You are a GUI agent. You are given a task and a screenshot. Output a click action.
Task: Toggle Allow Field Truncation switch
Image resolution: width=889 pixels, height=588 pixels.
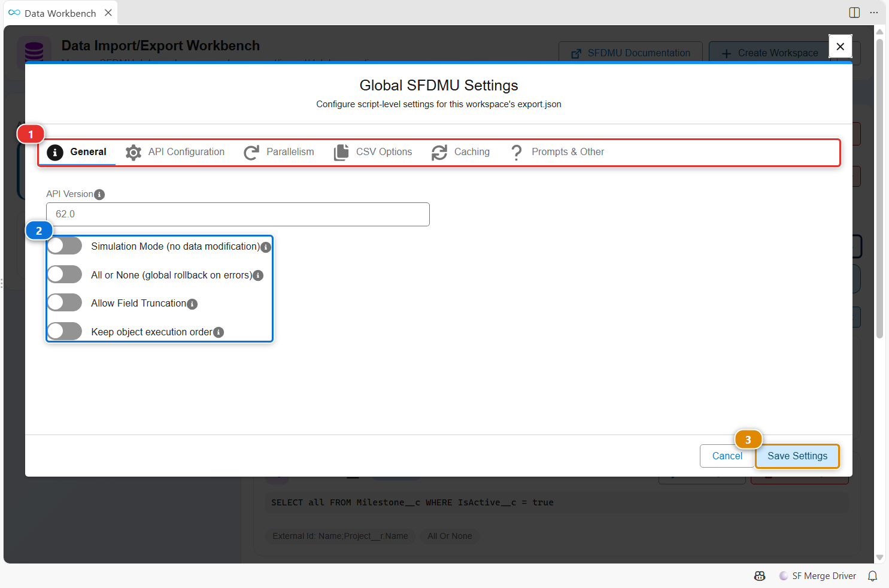tap(65, 303)
